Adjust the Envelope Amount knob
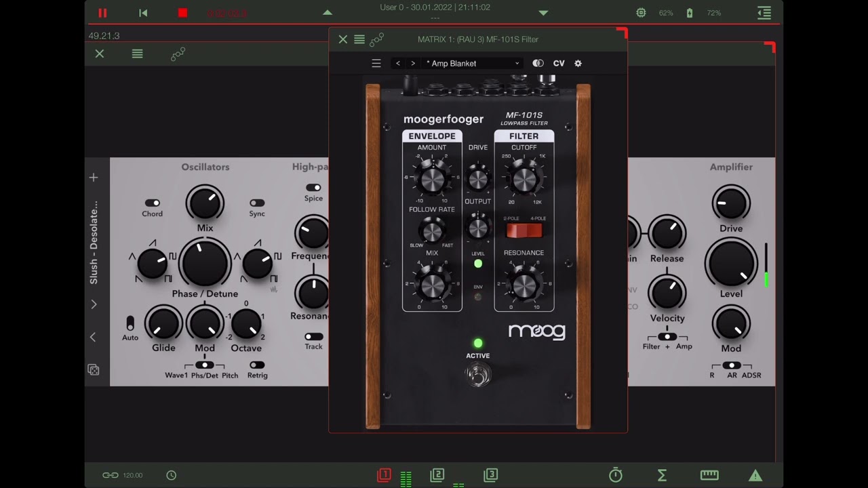 432,178
